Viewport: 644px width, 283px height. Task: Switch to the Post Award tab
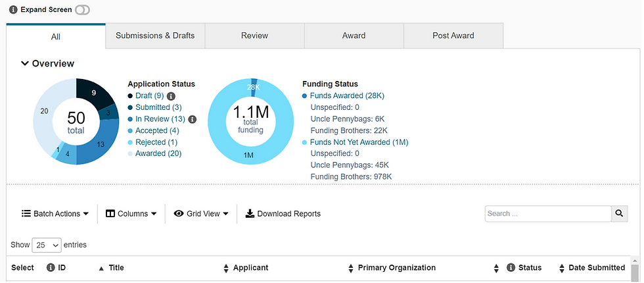pyautogui.click(x=453, y=36)
